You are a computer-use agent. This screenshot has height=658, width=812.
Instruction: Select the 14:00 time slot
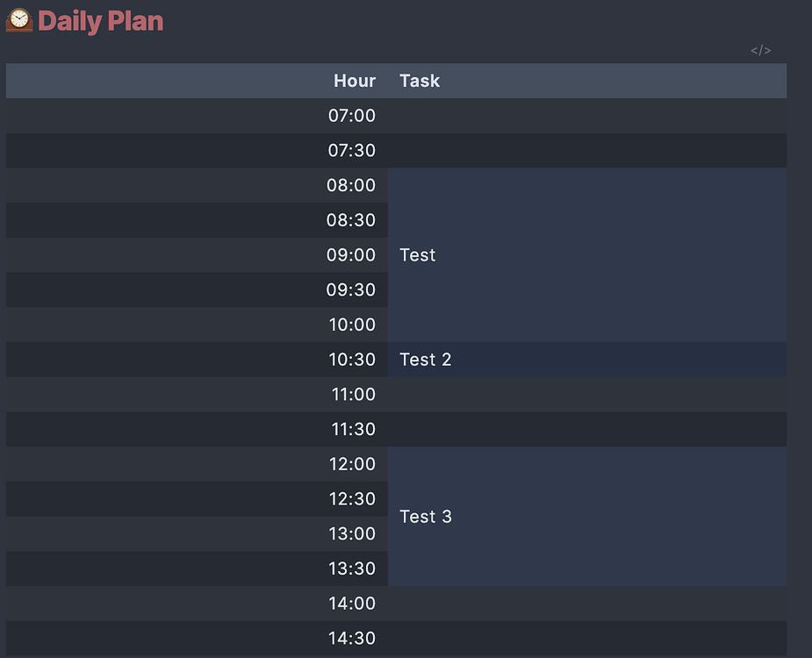(x=352, y=603)
